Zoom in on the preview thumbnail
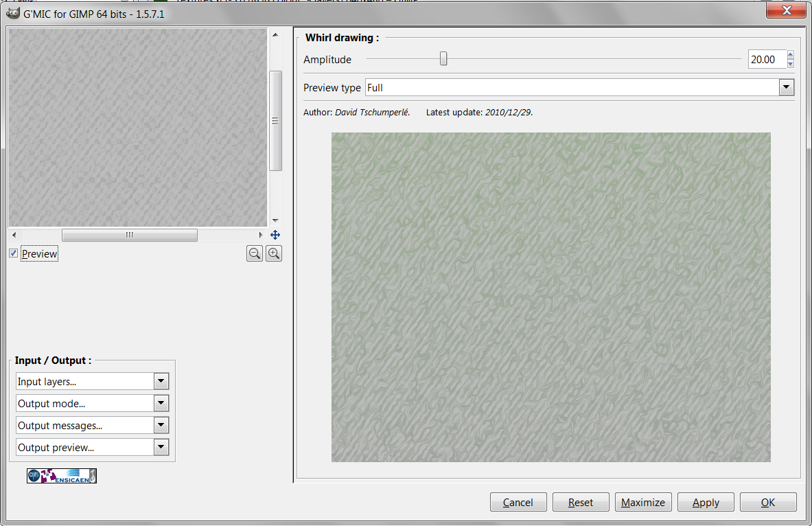Screen dimensions: 812x526 coord(274,253)
